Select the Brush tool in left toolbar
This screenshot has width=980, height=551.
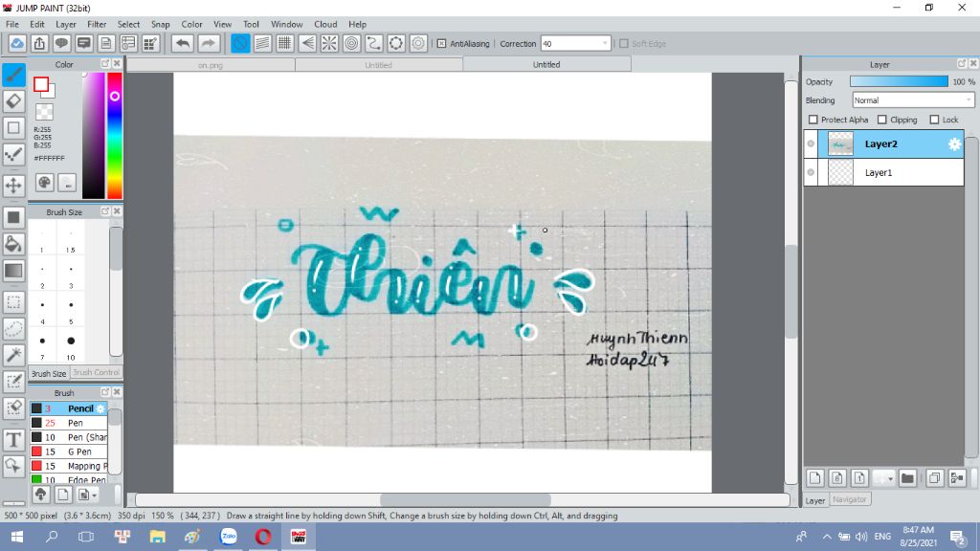tap(13, 75)
